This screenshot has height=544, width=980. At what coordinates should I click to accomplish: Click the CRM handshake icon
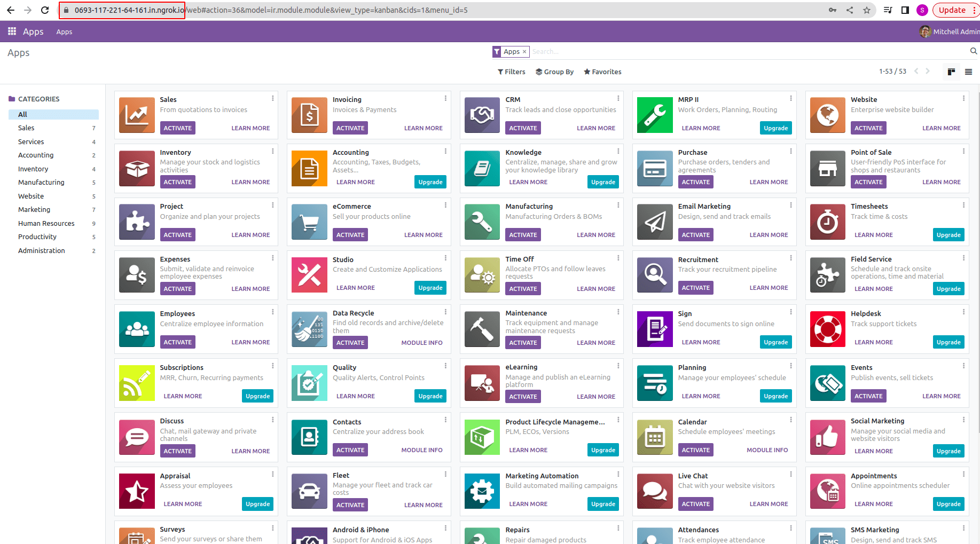click(482, 115)
